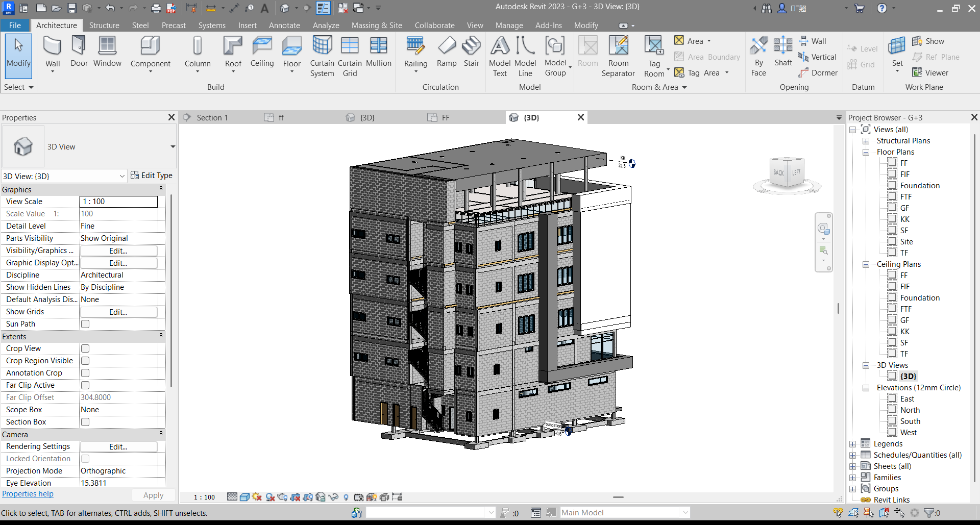Viewport: 980px width, 525px height.
Task: Open the Select panel dropdown
Action: point(18,87)
